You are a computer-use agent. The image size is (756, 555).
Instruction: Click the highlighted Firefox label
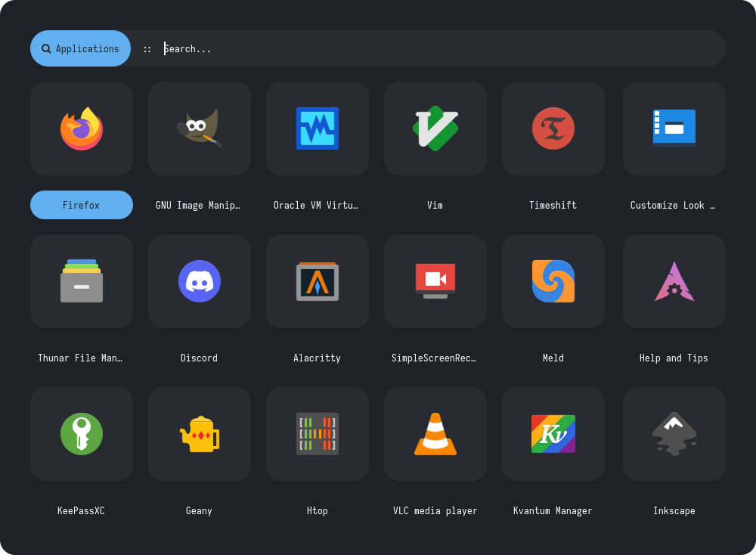point(82,205)
